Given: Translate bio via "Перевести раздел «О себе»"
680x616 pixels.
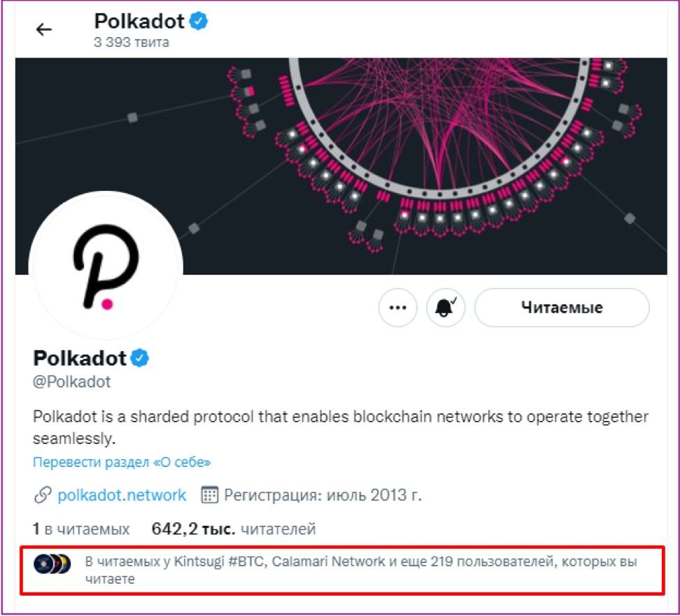Looking at the screenshot, I should coord(122,462).
